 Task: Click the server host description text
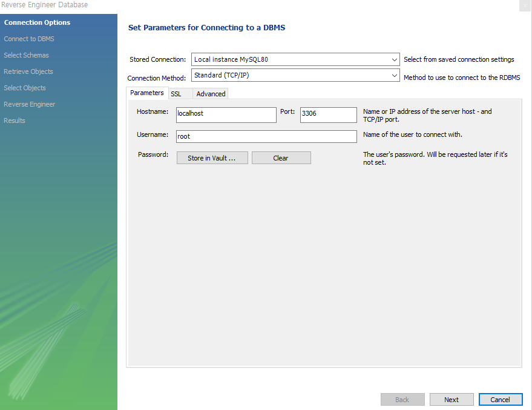click(427, 116)
